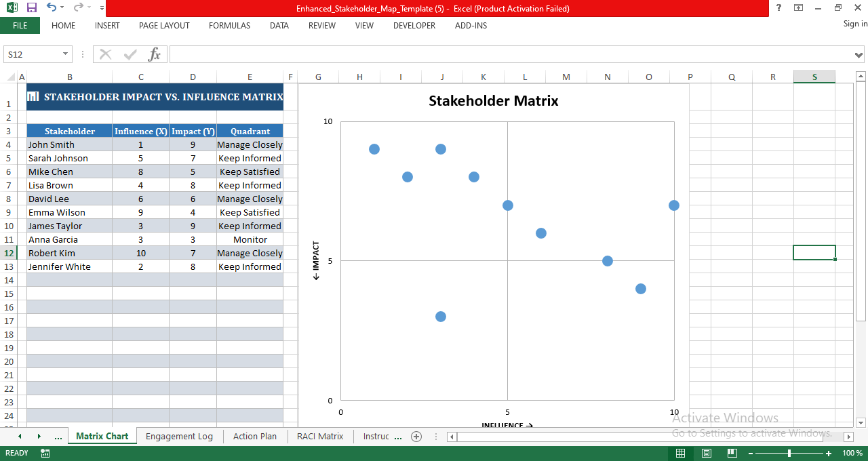Click the vertical scrollbar up arrow
The image size is (868, 461).
click(861, 76)
